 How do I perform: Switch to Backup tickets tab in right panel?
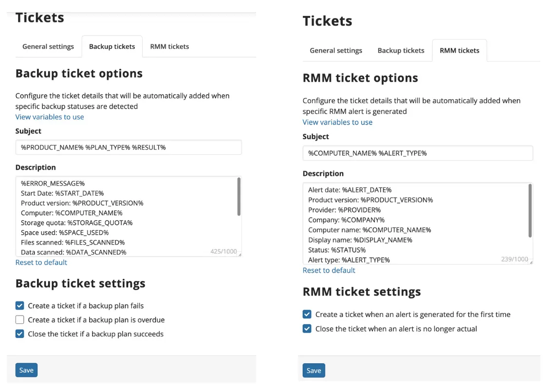[x=401, y=51]
